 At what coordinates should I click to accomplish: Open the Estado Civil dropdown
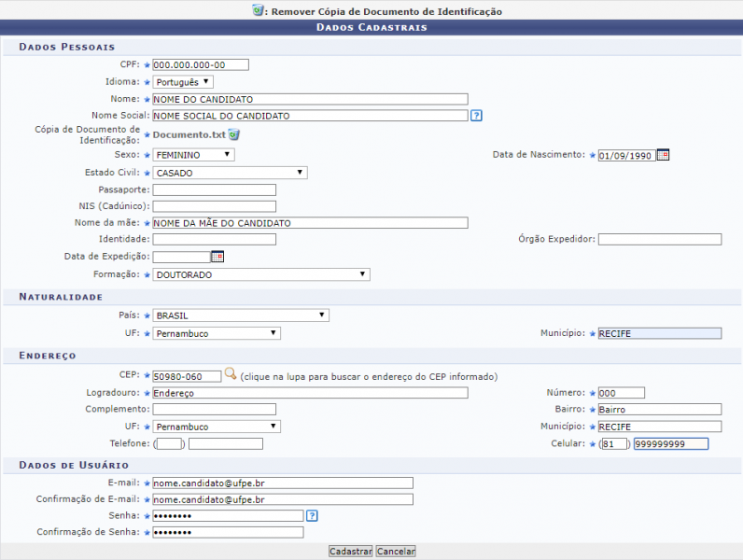pyautogui.click(x=230, y=173)
